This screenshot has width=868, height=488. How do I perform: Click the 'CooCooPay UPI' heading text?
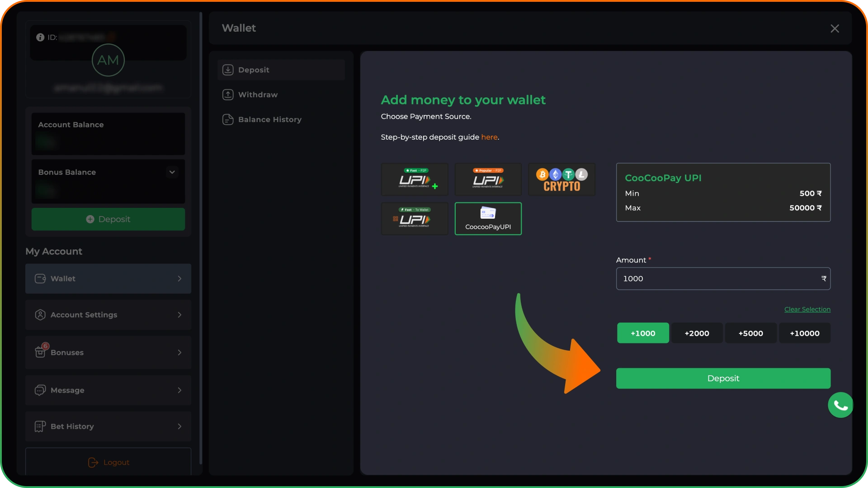click(663, 178)
